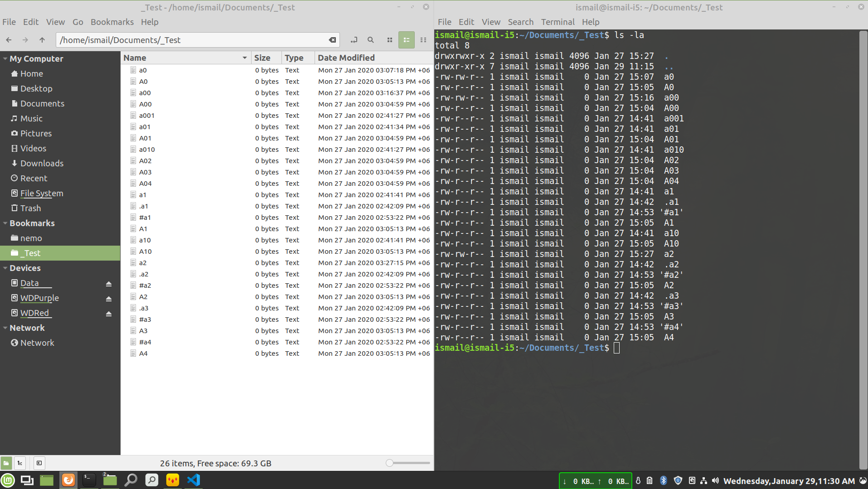Keep list view mode enabled

[407, 40]
